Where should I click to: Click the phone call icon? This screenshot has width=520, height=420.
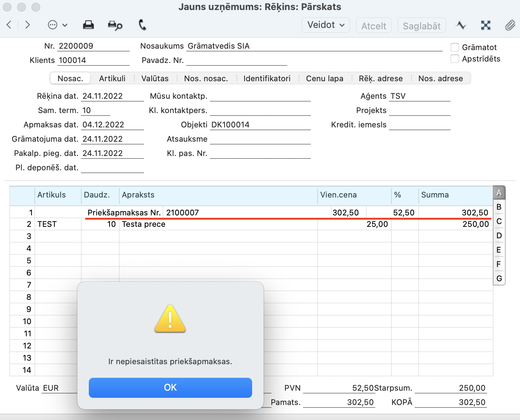(142, 25)
